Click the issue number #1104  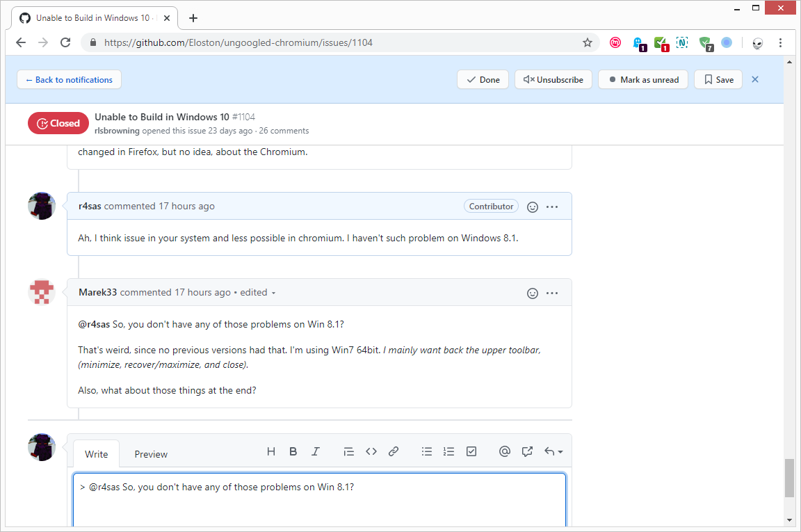click(243, 117)
